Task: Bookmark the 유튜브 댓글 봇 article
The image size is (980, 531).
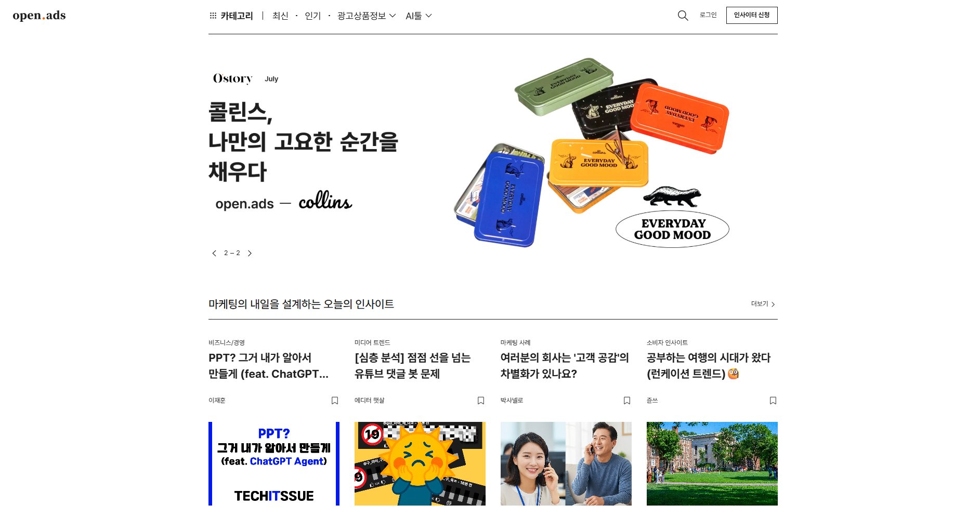Action: [481, 401]
